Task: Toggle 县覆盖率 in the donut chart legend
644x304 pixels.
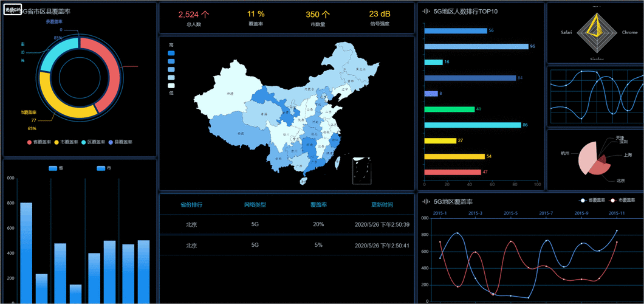Action: point(122,142)
